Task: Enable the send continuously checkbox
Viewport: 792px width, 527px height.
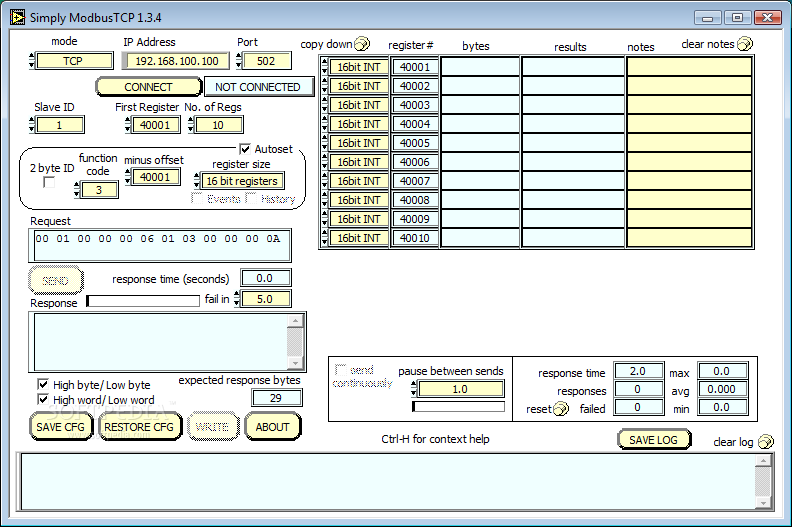Action: 340,369
